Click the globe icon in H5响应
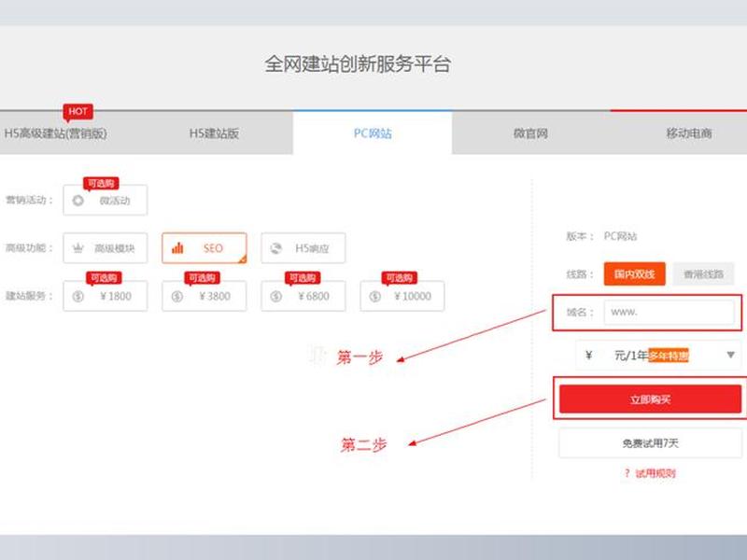 tap(276, 248)
